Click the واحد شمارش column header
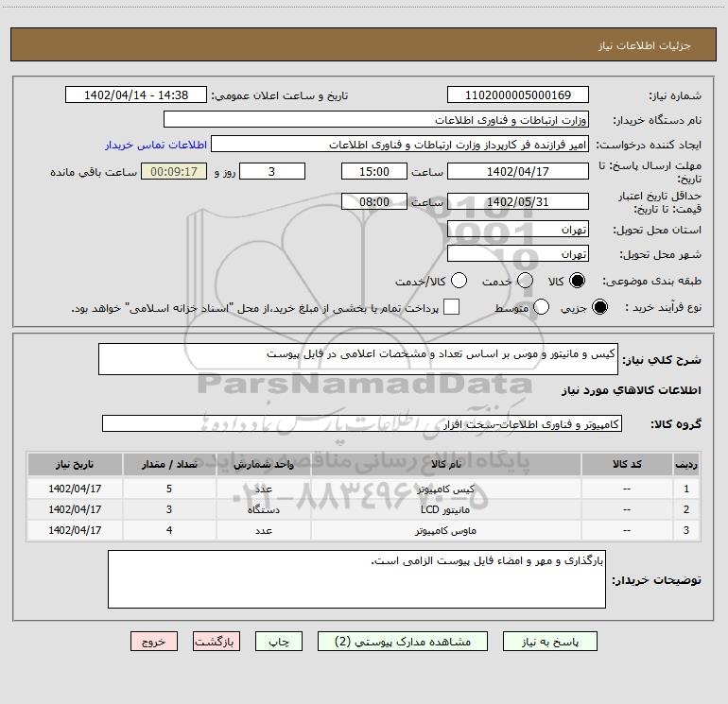Viewport: 728px width, 704px height. click(263, 464)
